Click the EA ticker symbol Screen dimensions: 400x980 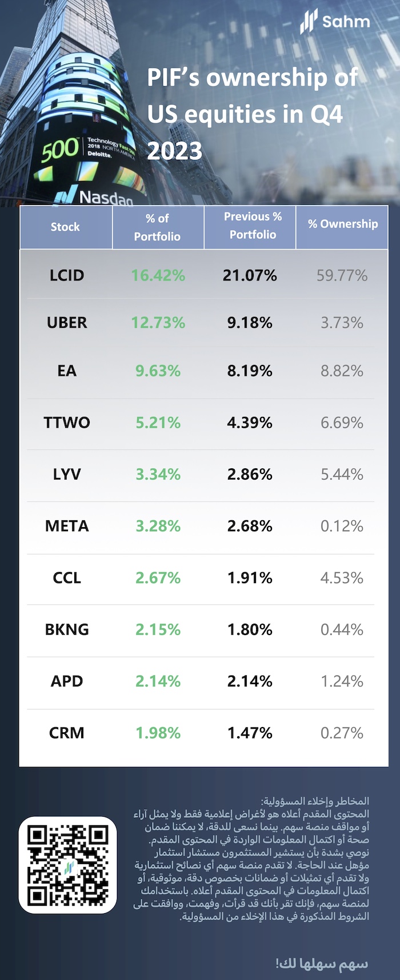[67, 371]
